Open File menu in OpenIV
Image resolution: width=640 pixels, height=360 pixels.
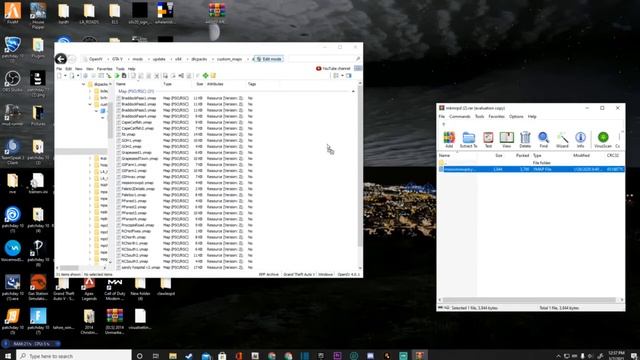click(59, 69)
